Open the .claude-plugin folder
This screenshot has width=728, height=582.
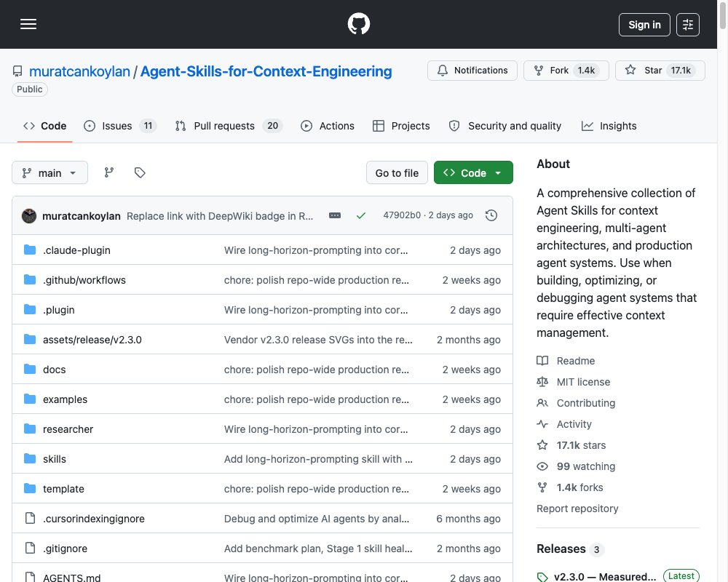(x=76, y=250)
